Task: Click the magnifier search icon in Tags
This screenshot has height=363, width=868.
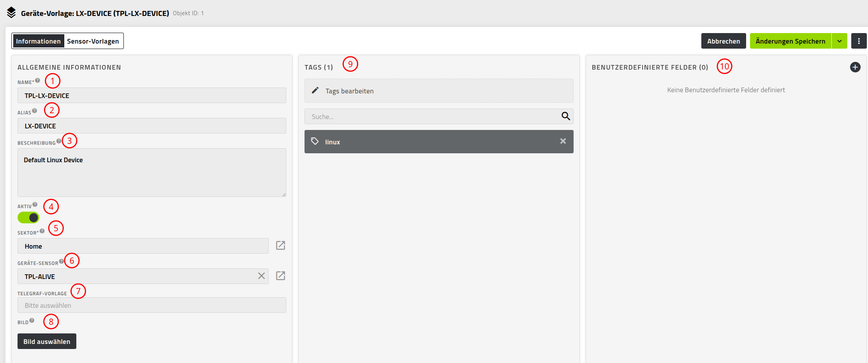Action: 566,116
